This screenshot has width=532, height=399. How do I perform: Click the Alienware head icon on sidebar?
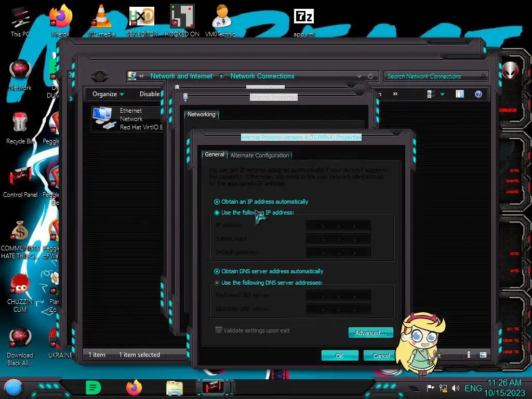(510, 70)
